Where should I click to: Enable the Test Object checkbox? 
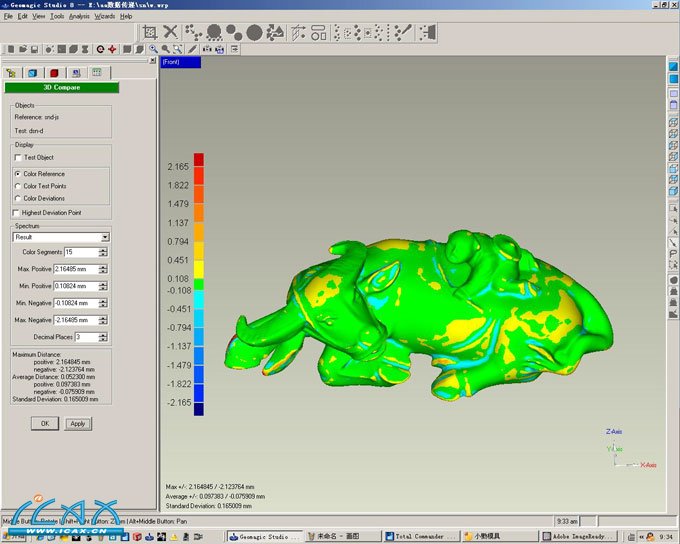[17, 157]
